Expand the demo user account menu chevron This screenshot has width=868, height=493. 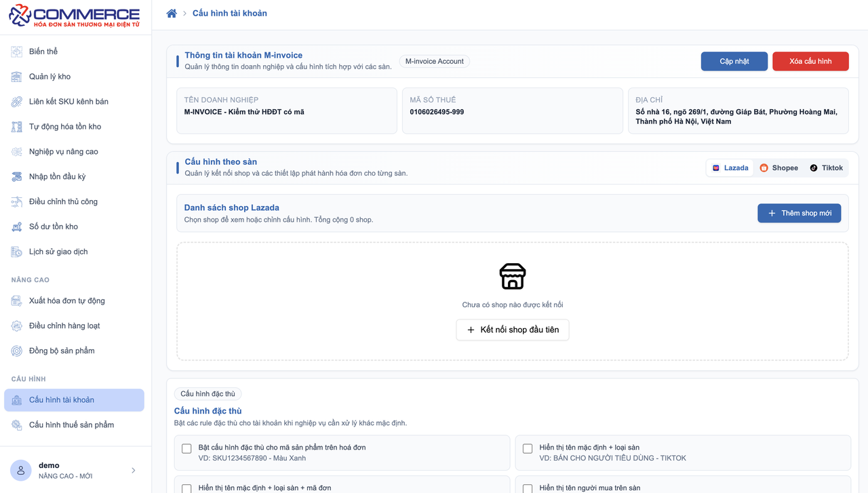point(133,471)
